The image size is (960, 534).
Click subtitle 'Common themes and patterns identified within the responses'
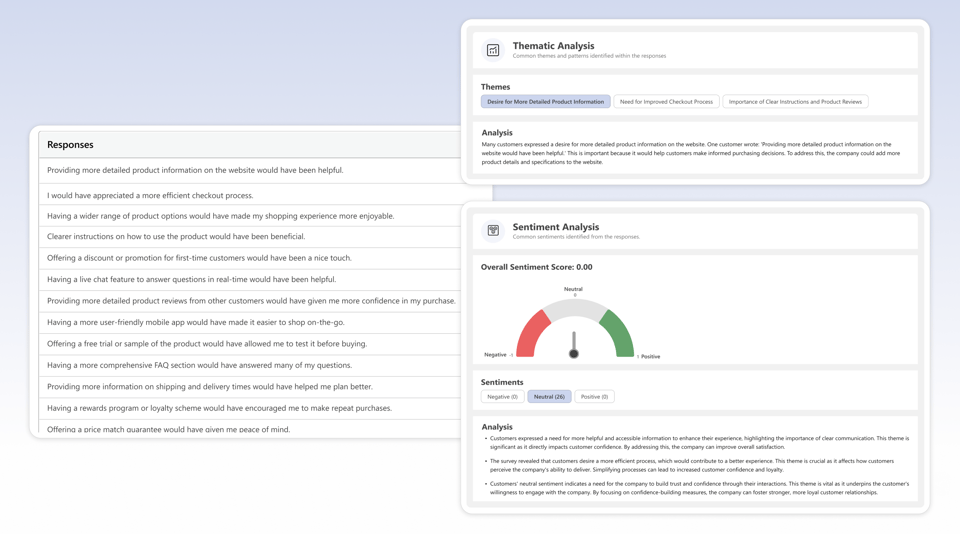(x=589, y=56)
